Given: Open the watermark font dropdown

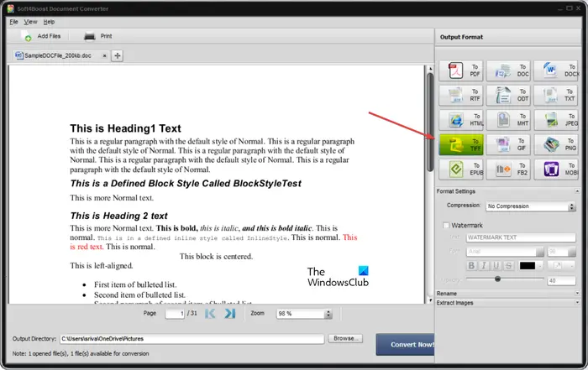Looking at the screenshot, I should tap(505, 252).
